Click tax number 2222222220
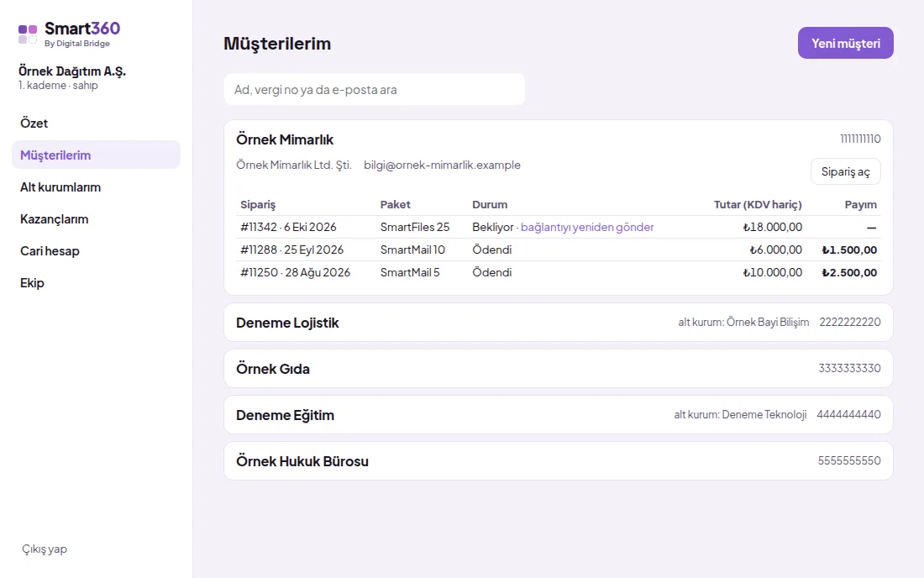Image resolution: width=924 pixels, height=578 pixels. pos(850,323)
